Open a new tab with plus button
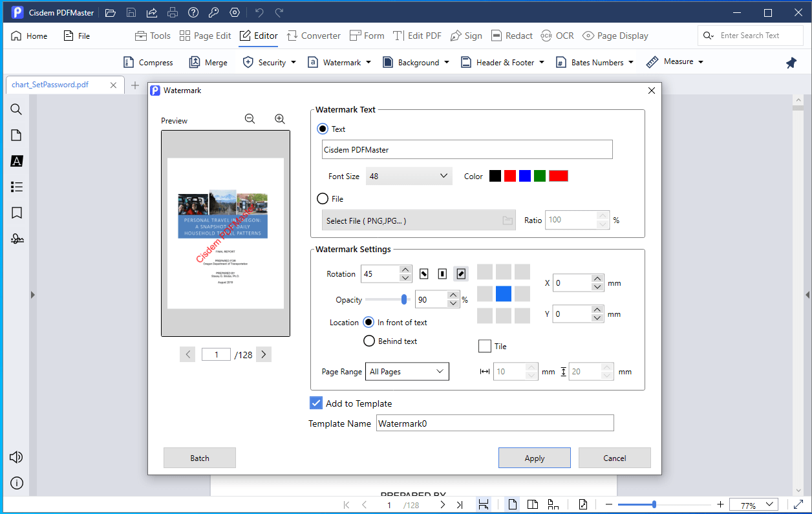Screen dimensions: 812x514 point(135,85)
